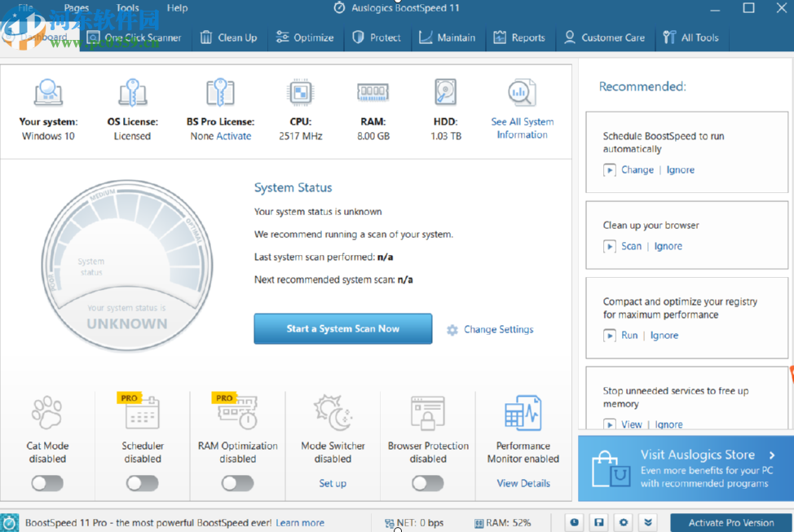Switch to the Clean Up tab
Image resolution: width=794 pixels, height=532 pixels.
[x=228, y=37]
